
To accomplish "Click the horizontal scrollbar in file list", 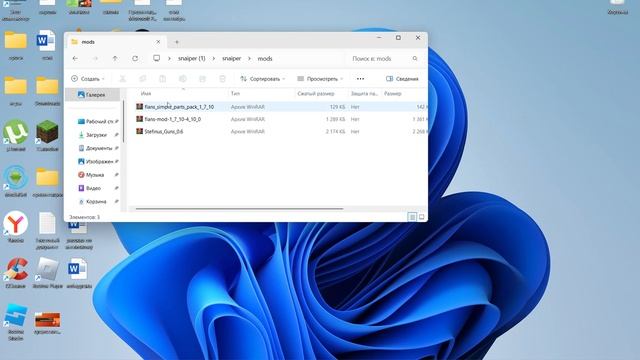I will (239, 209).
